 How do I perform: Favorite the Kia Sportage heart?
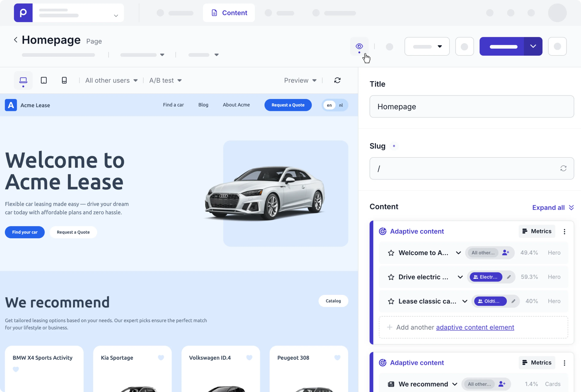coord(161,358)
